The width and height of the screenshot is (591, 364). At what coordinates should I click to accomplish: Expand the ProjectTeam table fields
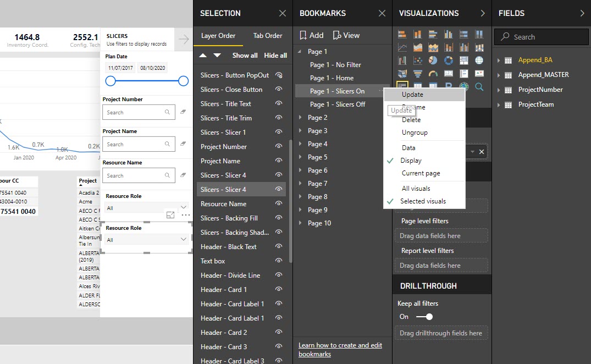(x=498, y=105)
